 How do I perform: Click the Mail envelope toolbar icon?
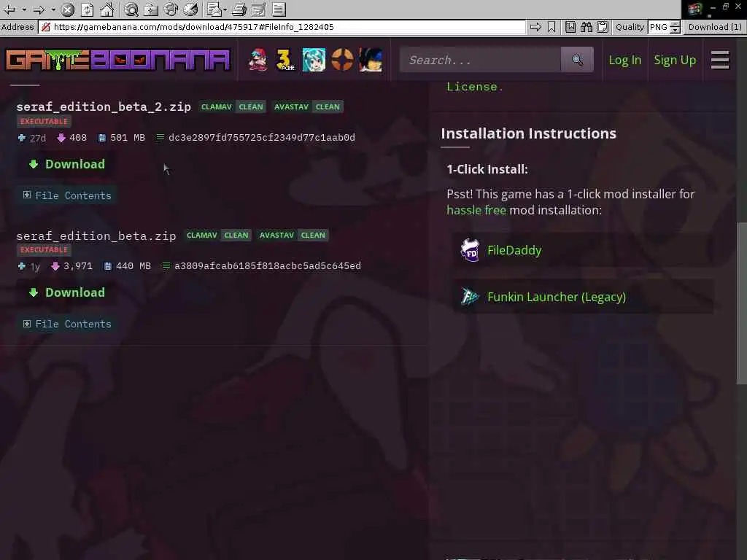pyautogui.click(x=215, y=9)
